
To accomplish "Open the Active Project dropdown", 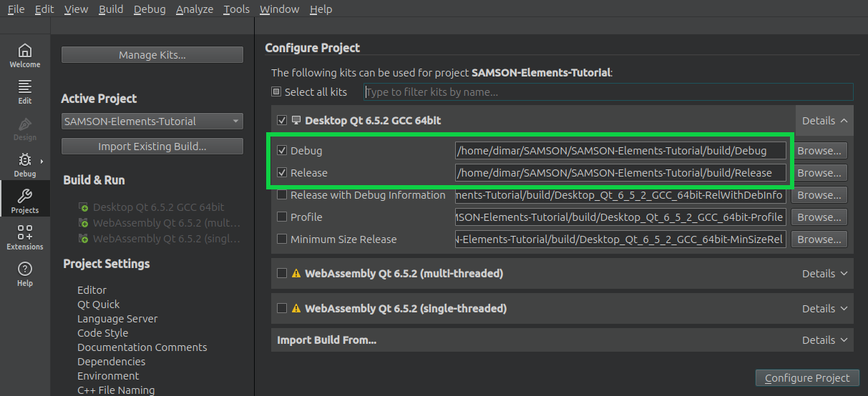I will pos(152,122).
